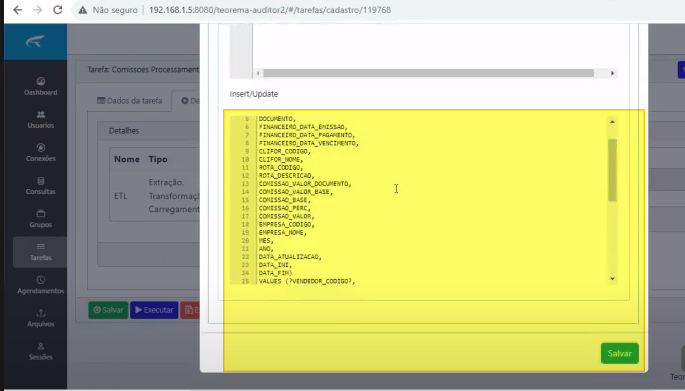Image resolution: width=685 pixels, height=391 pixels.
Task: Go to Arquivos upload icon
Action: [41, 313]
